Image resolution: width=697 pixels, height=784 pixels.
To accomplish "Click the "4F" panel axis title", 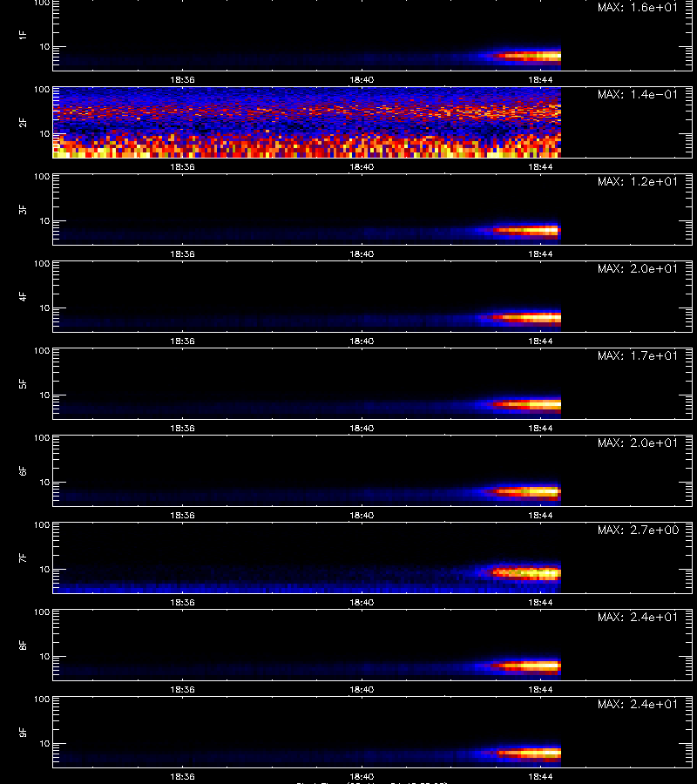I will pyautogui.click(x=22, y=296).
